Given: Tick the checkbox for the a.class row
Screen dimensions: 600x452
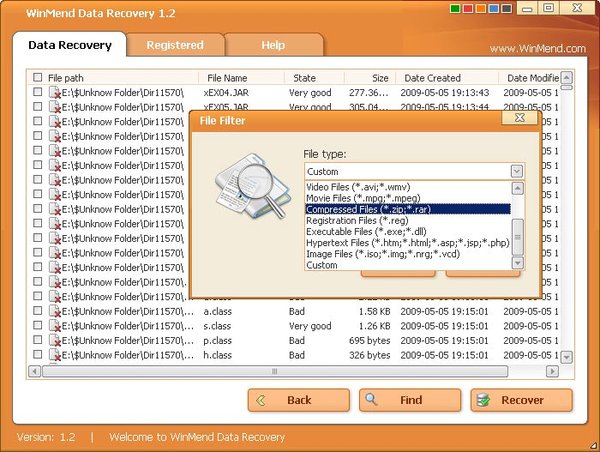Looking at the screenshot, I should [38, 311].
